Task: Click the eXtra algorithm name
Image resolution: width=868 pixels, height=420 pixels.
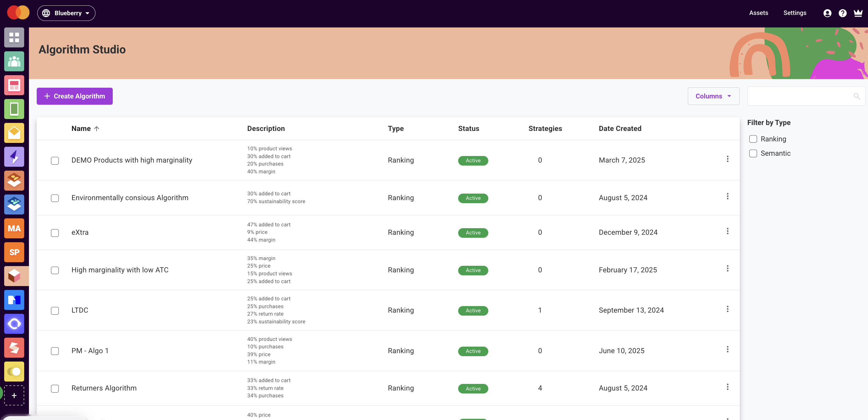Action: (x=80, y=233)
